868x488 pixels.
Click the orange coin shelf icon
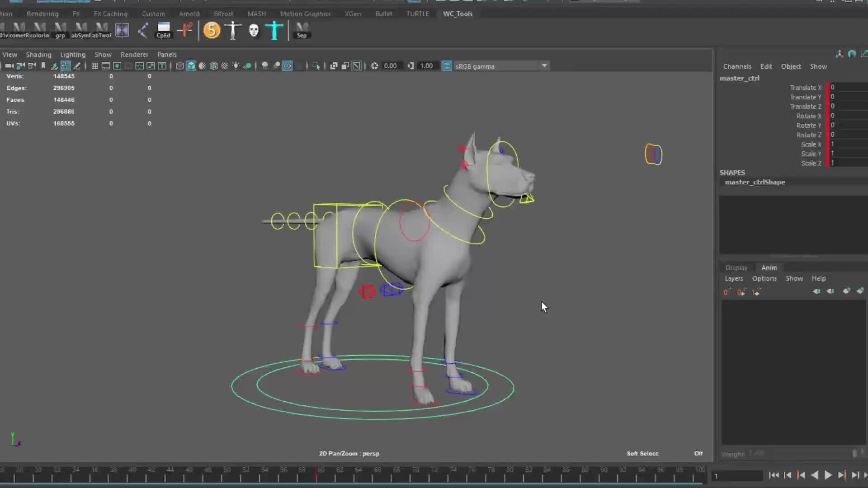[212, 30]
